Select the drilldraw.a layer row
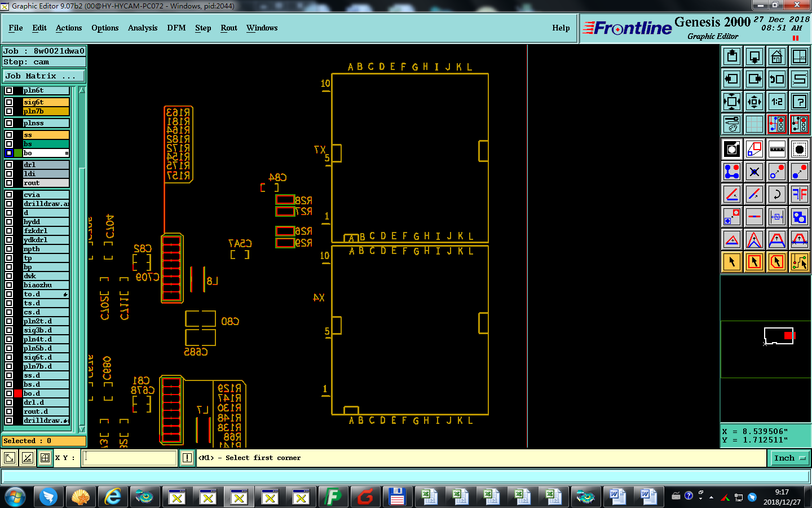The height and width of the screenshot is (508, 812). (x=46, y=204)
